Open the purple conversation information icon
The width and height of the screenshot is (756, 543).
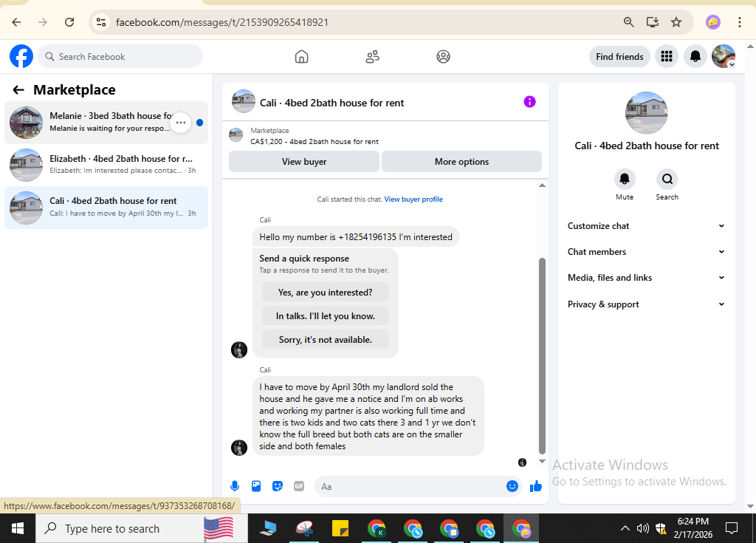(x=529, y=102)
